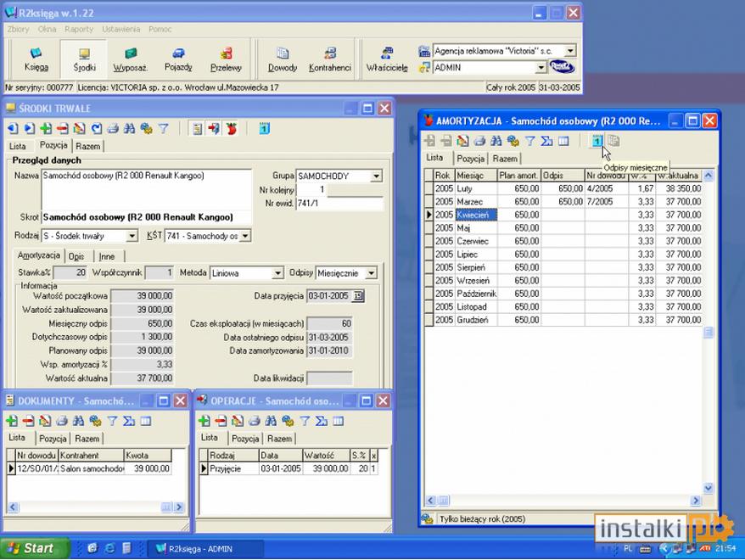Click the binoculars icon in Dokumenty toolbar
This screenshot has width=745, height=560.
tap(78, 421)
